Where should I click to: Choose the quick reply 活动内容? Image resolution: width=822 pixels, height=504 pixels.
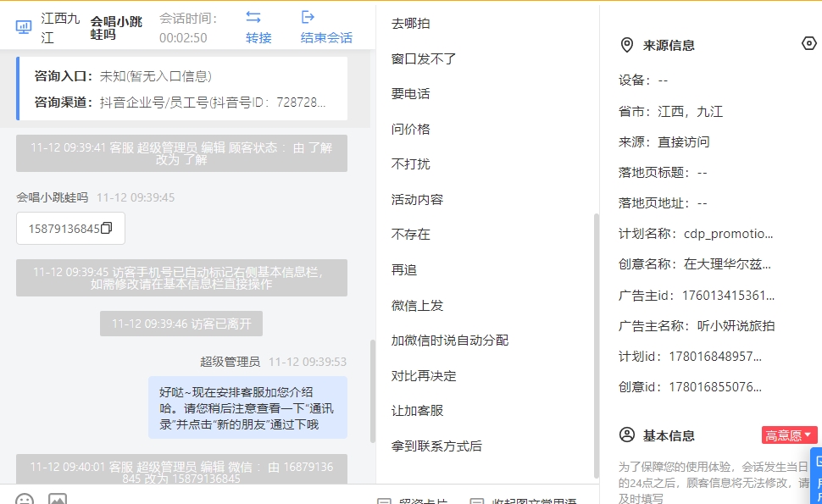(417, 200)
